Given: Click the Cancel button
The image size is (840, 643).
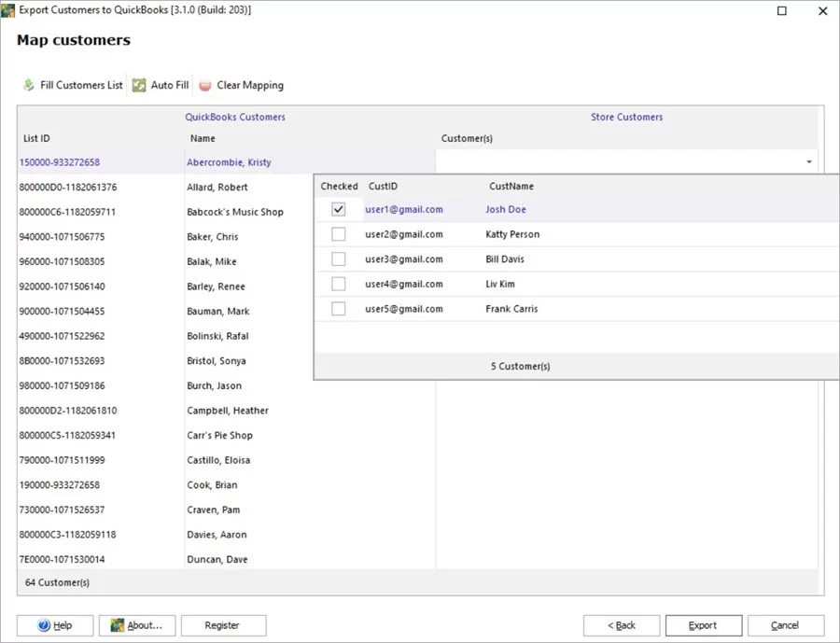Looking at the screenshot, I should 786,625.
